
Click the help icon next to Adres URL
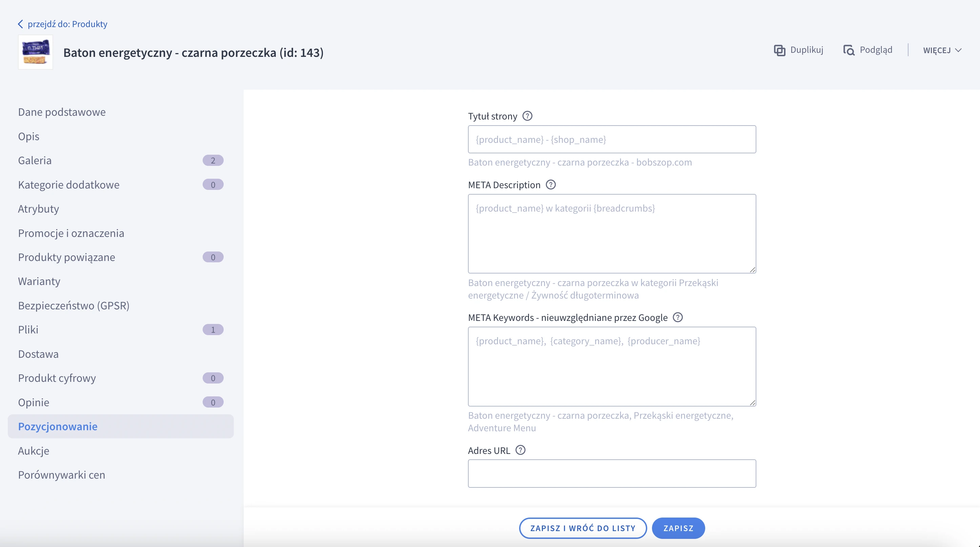click(520, 450)
